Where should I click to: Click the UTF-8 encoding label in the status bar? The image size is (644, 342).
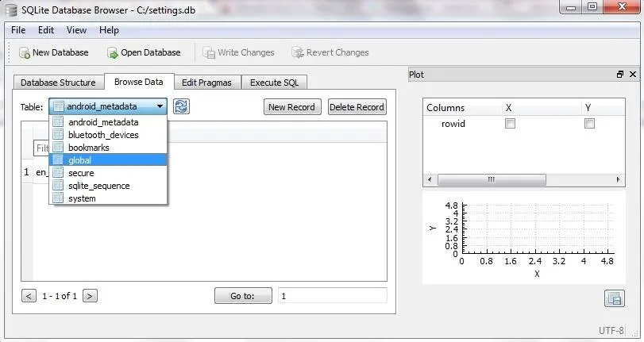click(611, 330)
